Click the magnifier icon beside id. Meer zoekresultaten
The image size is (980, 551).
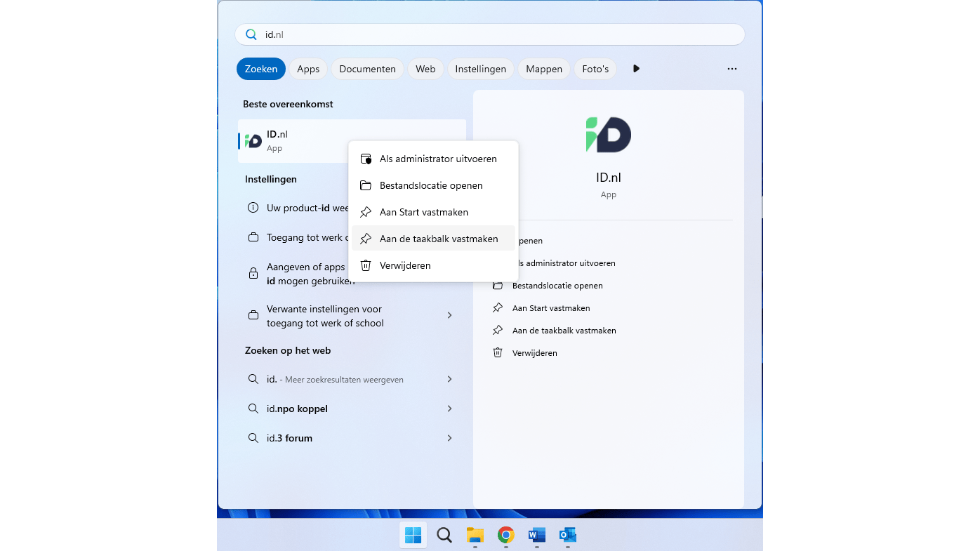[x=253, y=379]
